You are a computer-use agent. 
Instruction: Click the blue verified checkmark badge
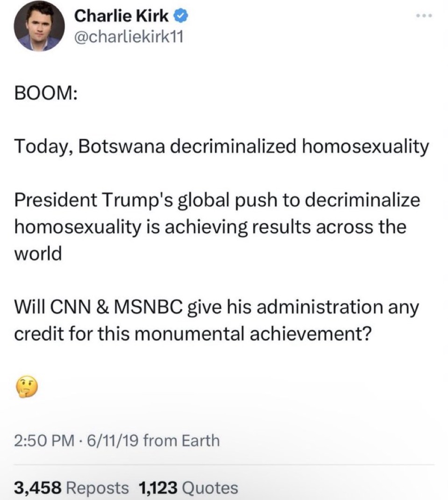click(181, 16)
